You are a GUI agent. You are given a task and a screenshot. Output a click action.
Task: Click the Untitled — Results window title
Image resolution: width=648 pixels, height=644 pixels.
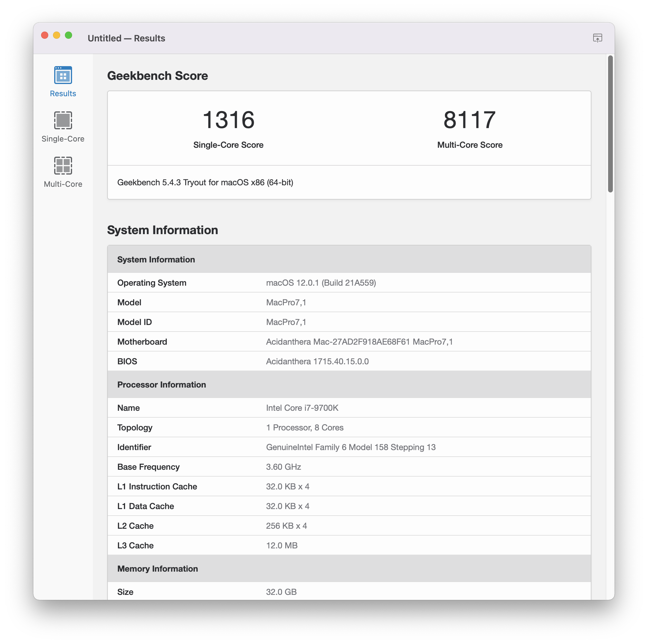click(x=127, y=38)
